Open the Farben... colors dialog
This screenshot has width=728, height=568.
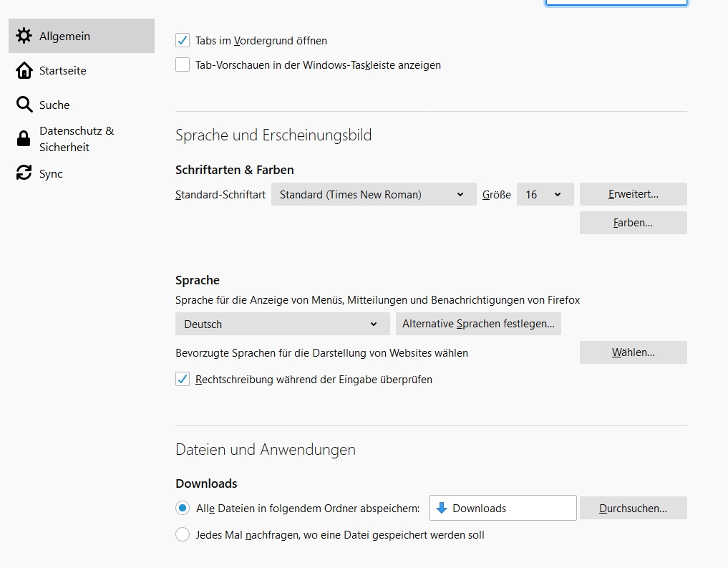[x=633, y=223]
